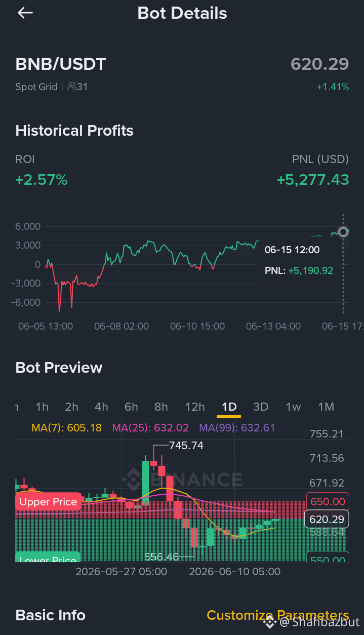
Task: Tap the 650.00 upper price tag
Action: [328, 502]
